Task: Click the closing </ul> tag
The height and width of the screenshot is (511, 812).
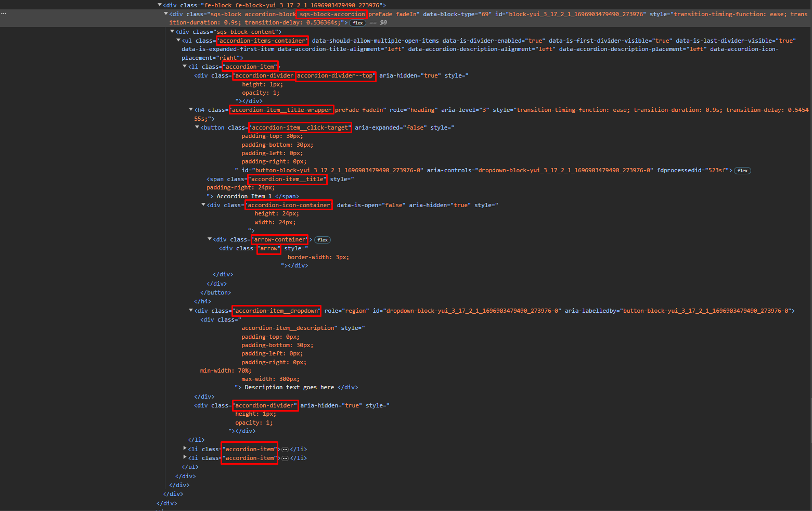Action: point(190,467)
